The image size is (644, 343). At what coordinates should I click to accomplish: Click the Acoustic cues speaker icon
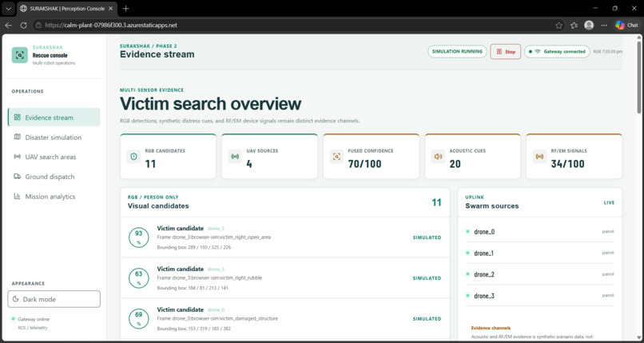[438, 157]
